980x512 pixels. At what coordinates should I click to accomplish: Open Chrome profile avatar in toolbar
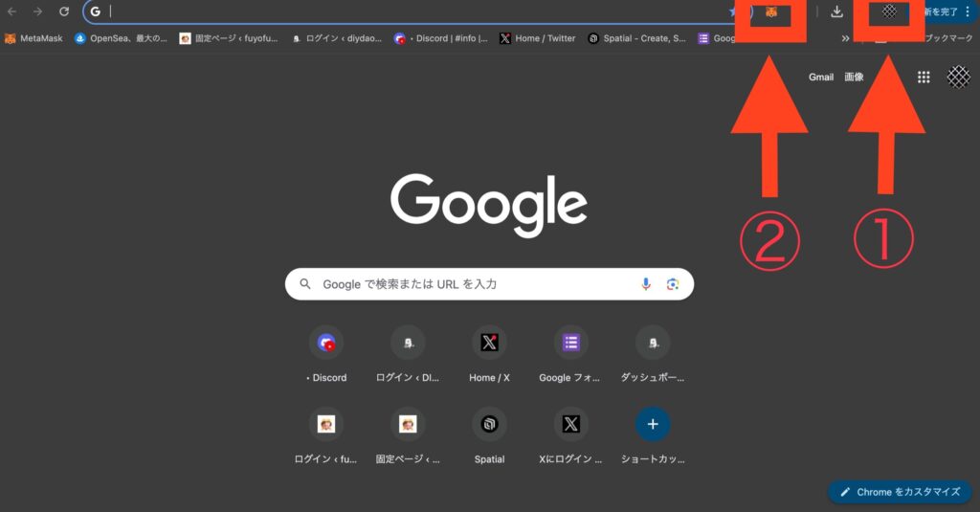889,11
